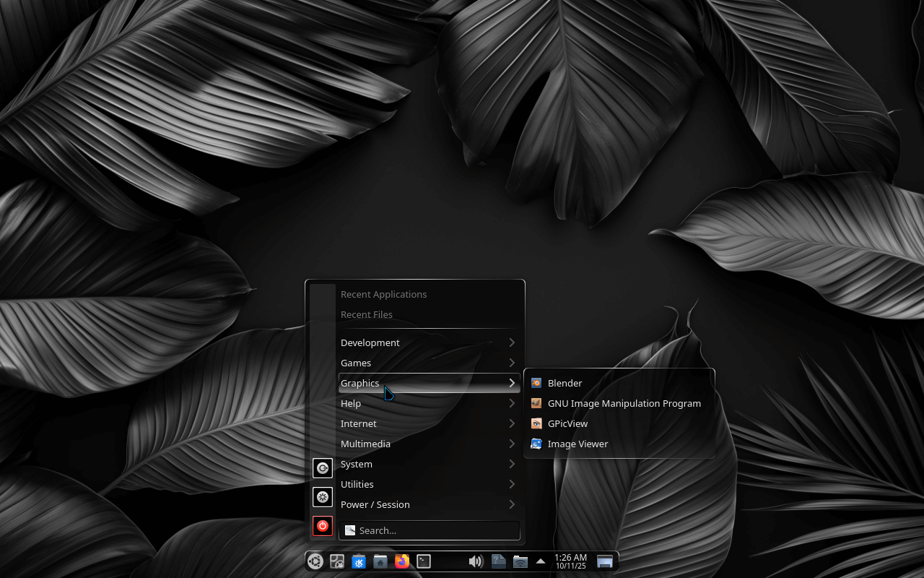Image resolution: width=924 pixels, height=578 pixels.
Task: Click the Recent Files entry
Action: click(367, 314)
